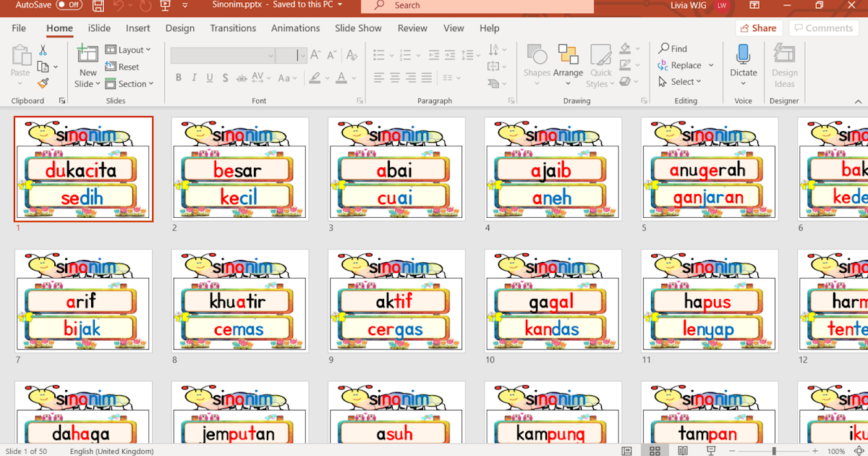868x456 pixels.
Task: Select slide 8 thumbnail khuatir cemas
Action: (240, 300)
